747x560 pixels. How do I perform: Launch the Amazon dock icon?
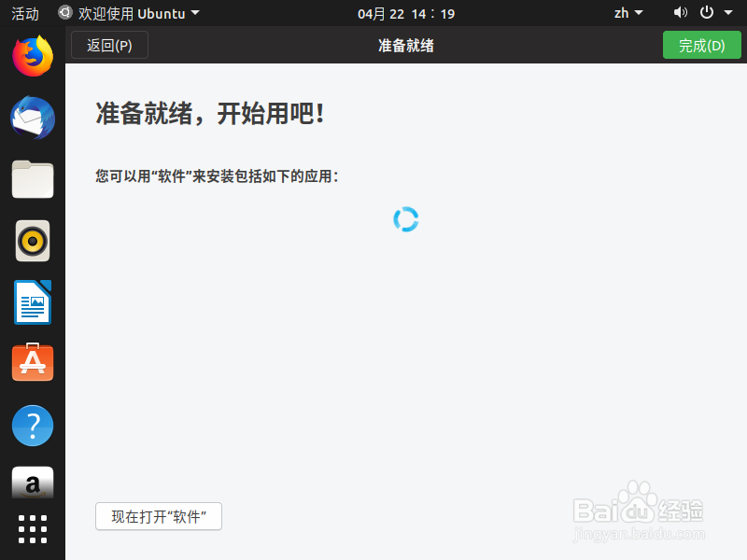pos(33,483)
